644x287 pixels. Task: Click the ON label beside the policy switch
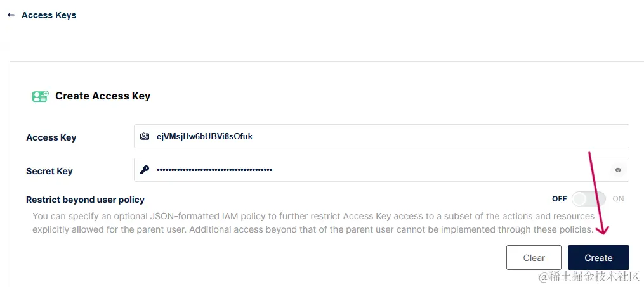coord(618,199)
